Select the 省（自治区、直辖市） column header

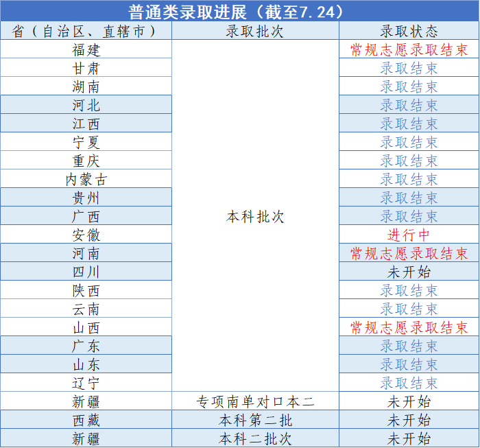[x=86, y=31]
